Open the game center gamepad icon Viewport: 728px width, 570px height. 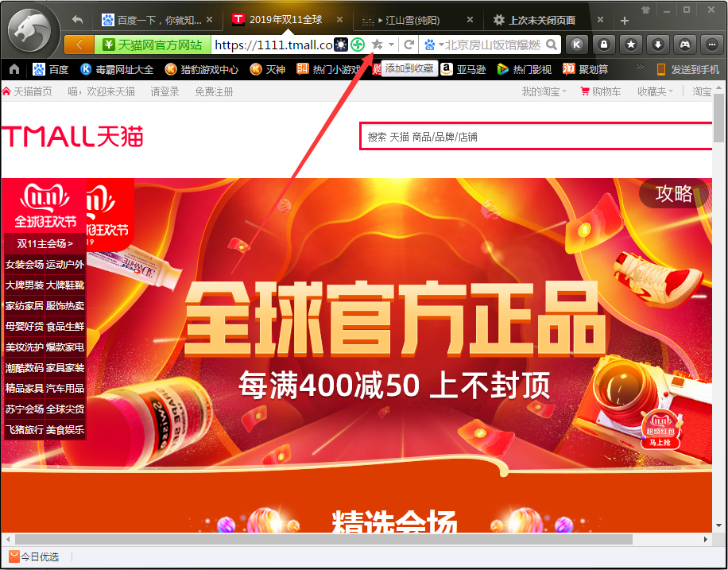pos(684,45)
